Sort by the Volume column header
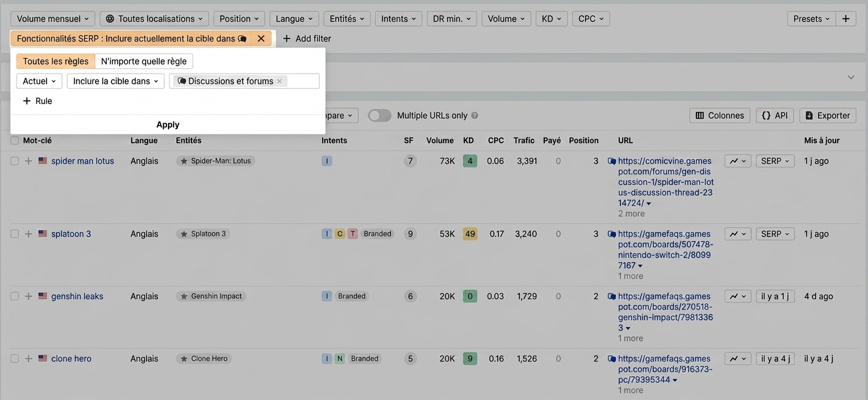Screen dimensions: 868x400 (440, 141)
